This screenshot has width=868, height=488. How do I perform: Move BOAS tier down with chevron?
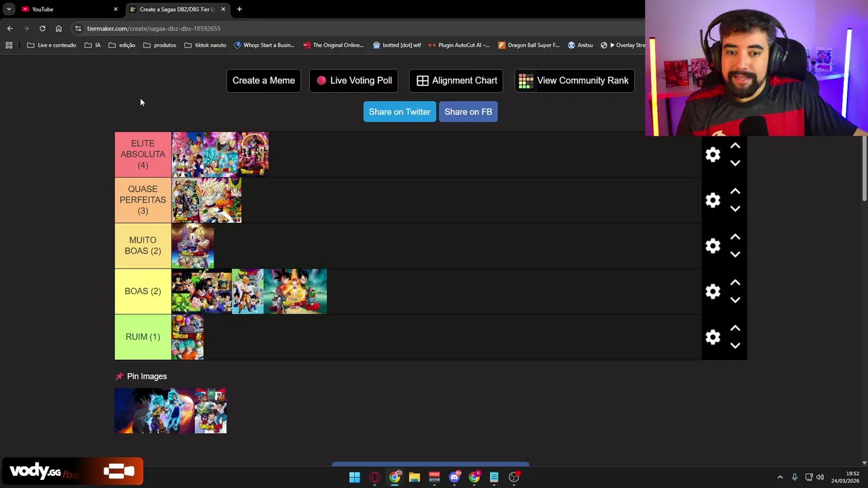click(735, 300)
